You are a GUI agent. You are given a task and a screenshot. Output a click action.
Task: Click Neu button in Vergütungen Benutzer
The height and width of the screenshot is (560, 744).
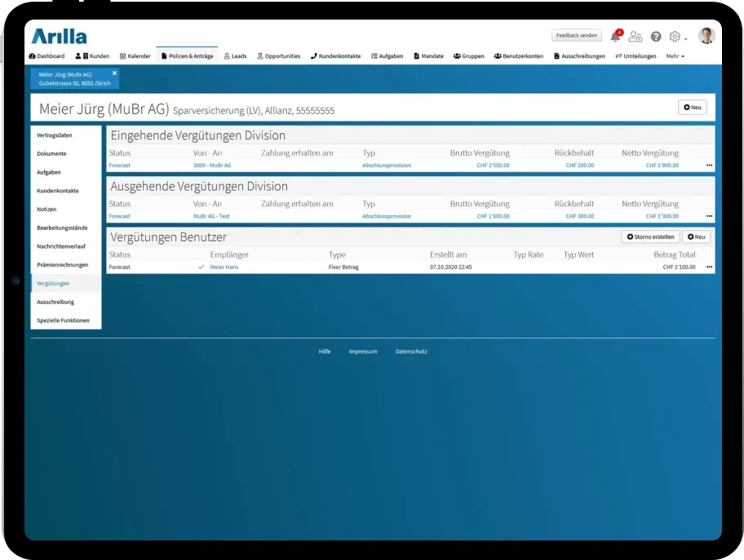pyautogui.click(x=696, y=236)
